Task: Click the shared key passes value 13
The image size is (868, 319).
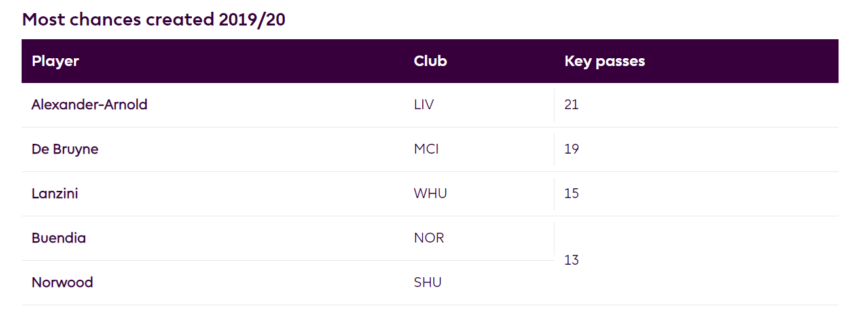Action: (x=571, y=260)
